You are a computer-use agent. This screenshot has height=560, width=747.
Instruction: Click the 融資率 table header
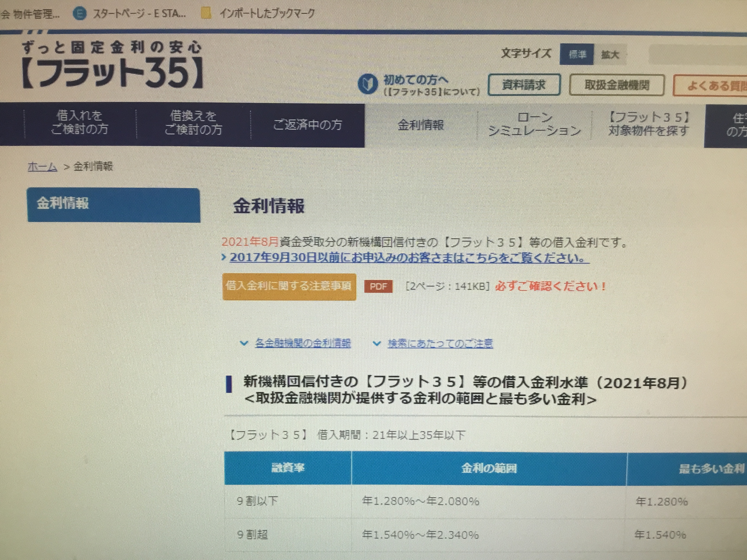pos(288,468)
